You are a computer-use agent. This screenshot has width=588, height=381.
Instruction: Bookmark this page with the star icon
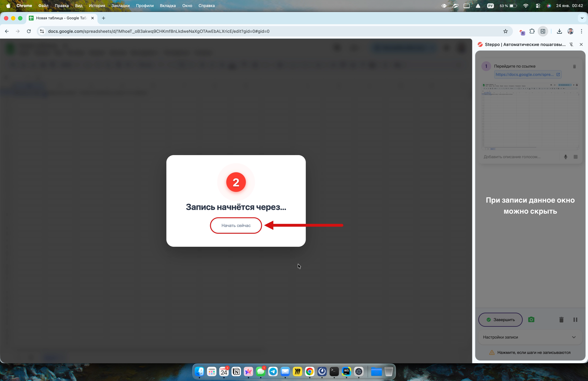(x=505, y=31)
